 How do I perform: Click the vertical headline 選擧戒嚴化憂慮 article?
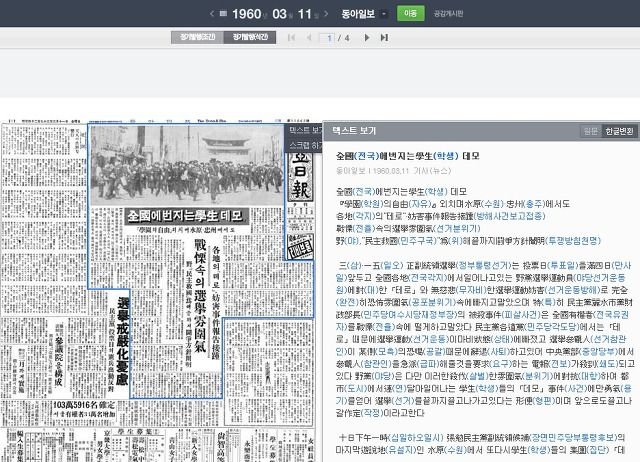coord(123,342)
